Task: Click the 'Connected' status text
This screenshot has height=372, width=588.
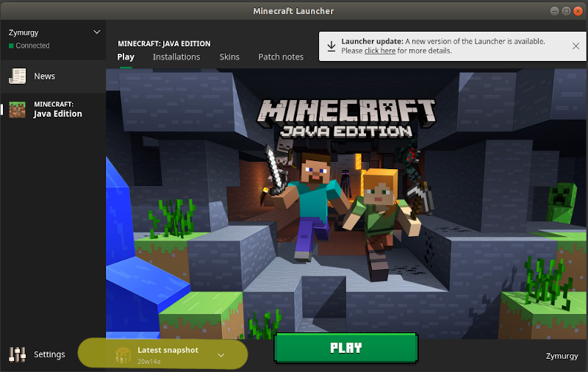Action: coord(32,46)
